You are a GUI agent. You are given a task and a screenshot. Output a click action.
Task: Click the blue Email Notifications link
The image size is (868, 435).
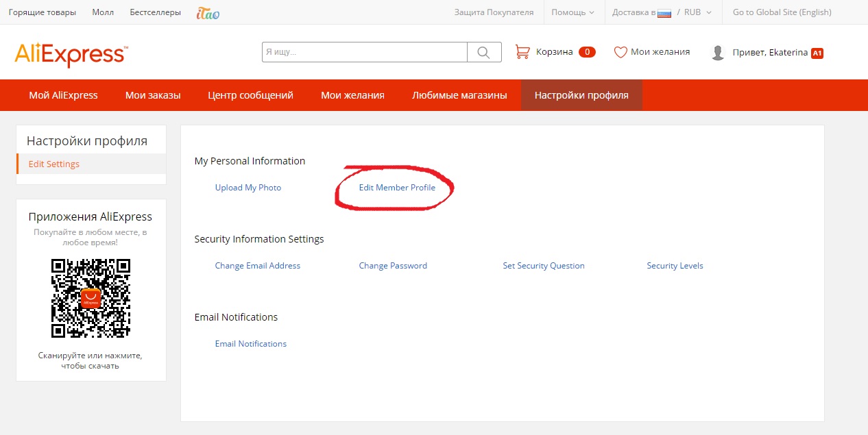[251, 344]
